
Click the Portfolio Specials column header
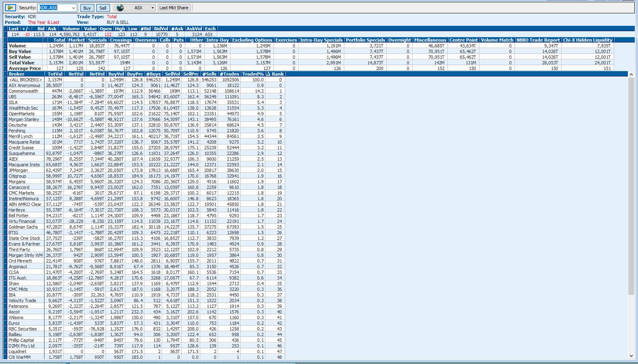[365, 40]
